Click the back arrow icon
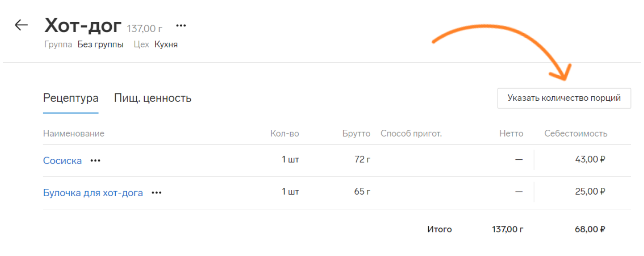The image size is (644, 256). pyautogui.click(x=21, y=25)
